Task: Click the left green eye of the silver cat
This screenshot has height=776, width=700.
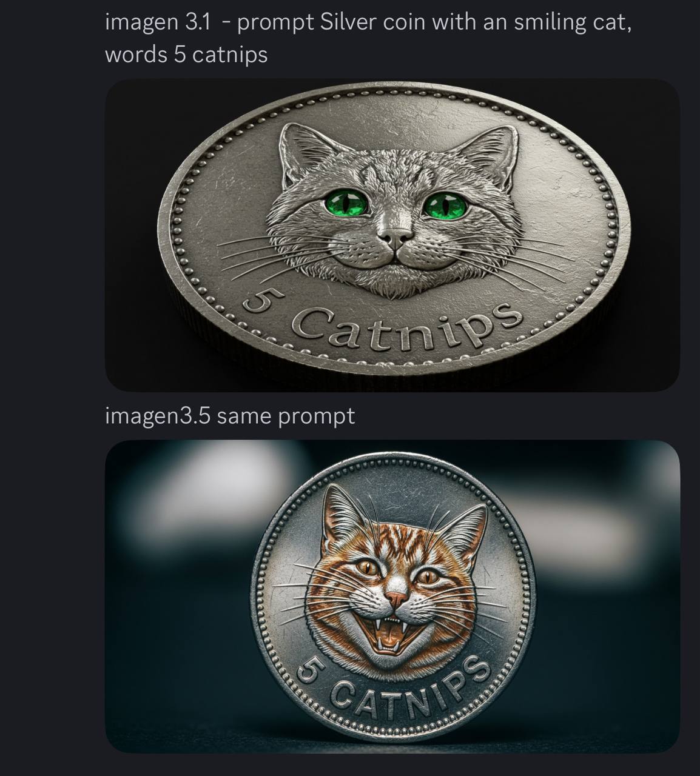Action: click(x=347, y=203)
